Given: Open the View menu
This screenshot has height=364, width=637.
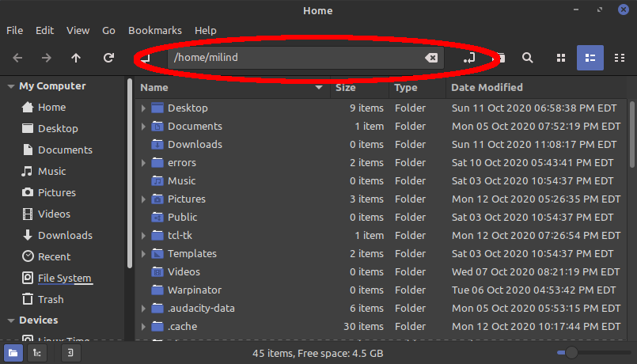Looking at the screenshot, I should [78, 31].
